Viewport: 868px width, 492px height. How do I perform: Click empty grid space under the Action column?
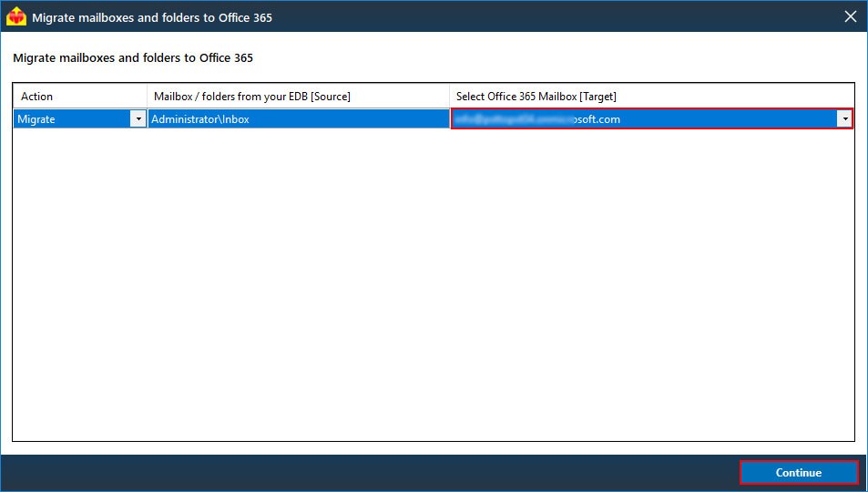(x=79, y=273)
